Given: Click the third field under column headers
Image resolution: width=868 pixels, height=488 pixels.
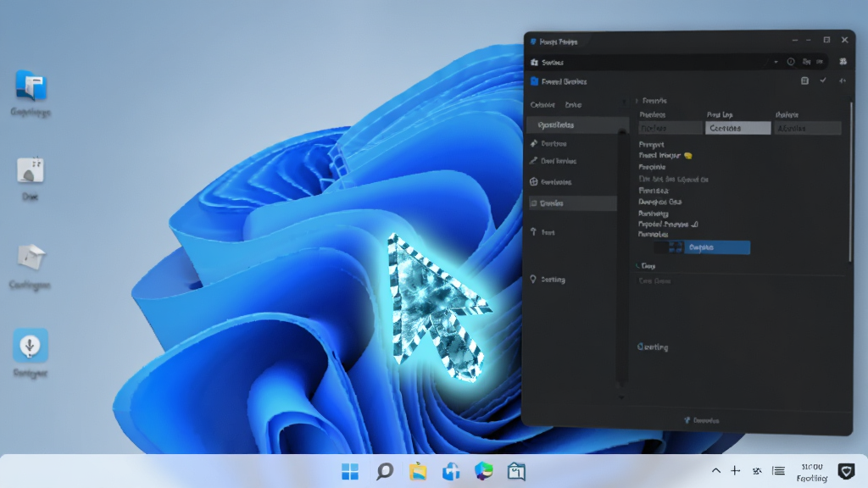Looking at the screenshot, I should coord(808,129).
